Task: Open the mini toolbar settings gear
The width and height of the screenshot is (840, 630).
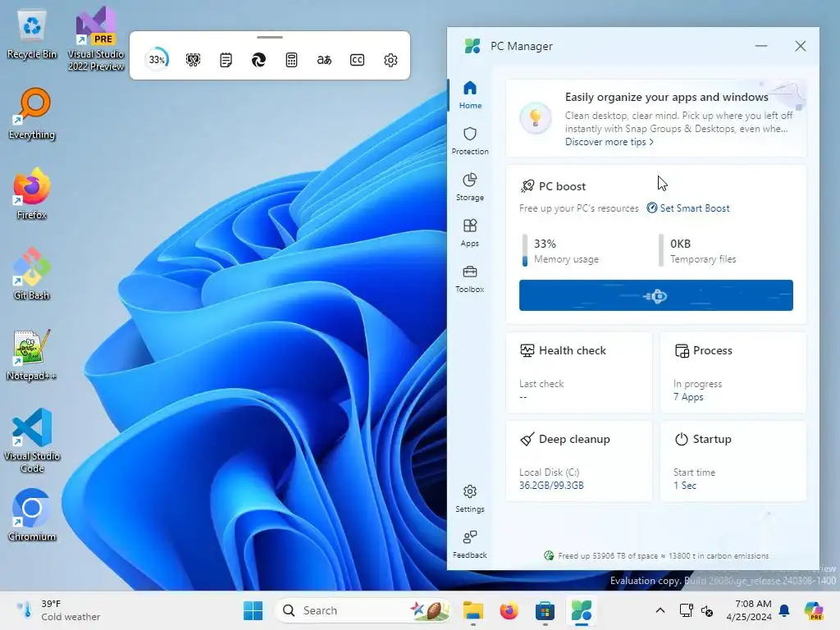Action: pyautogui.click(x=390, y=59)
